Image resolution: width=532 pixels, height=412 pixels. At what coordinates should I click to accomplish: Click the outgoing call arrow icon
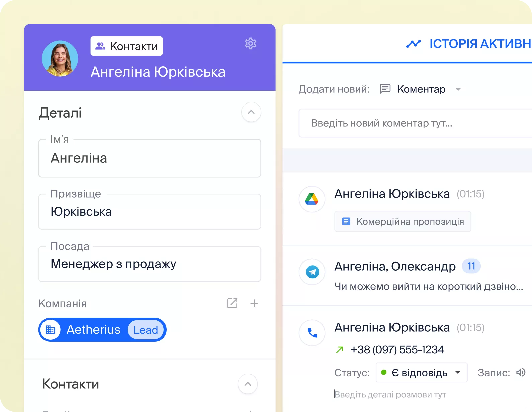tap(340, 350)
